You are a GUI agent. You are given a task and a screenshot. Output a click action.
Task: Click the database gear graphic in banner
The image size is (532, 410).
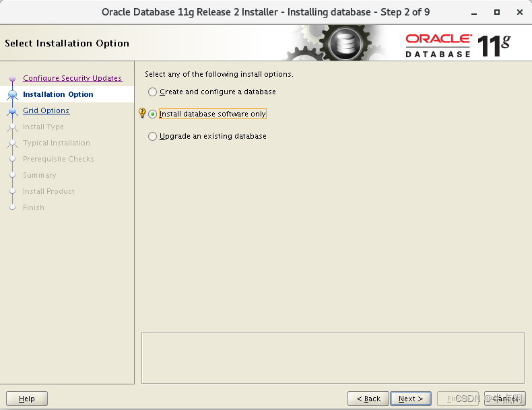tap(345, 43)
